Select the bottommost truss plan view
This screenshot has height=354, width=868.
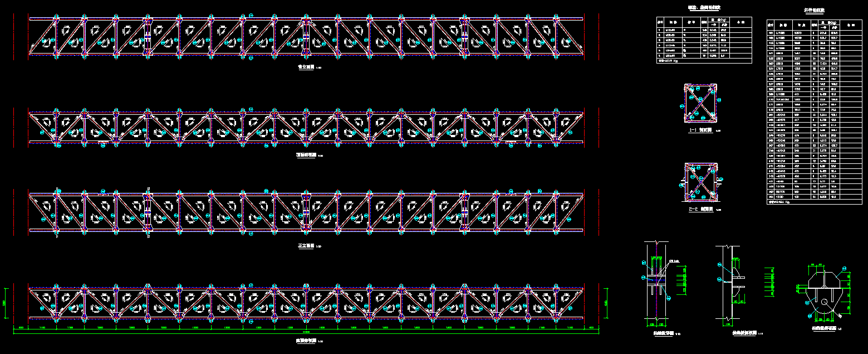point(306,302)
